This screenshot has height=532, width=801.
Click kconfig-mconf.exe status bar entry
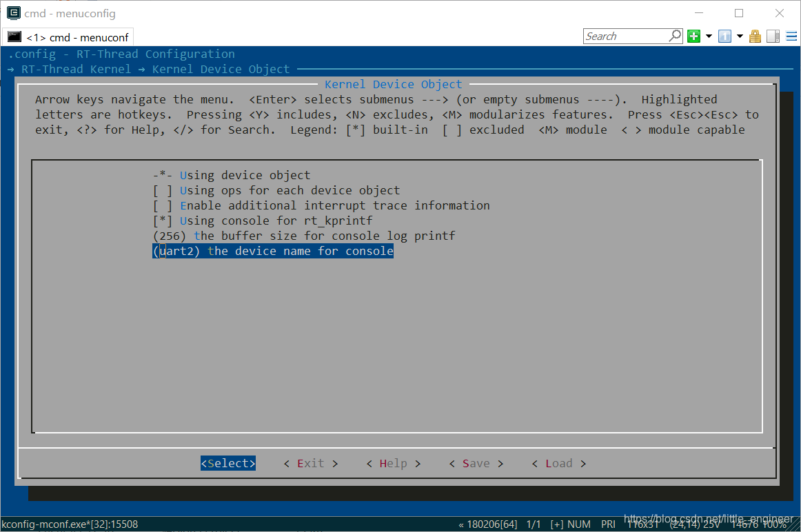(70, 524)
